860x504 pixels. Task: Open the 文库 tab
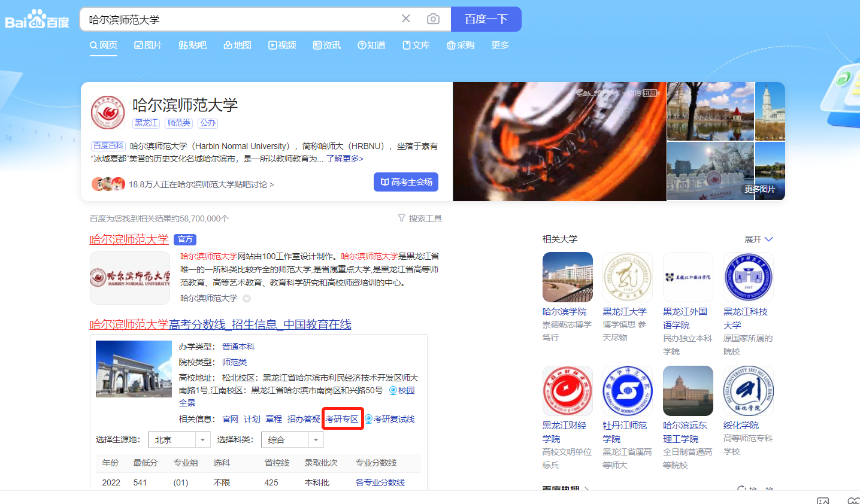[416, 45]
